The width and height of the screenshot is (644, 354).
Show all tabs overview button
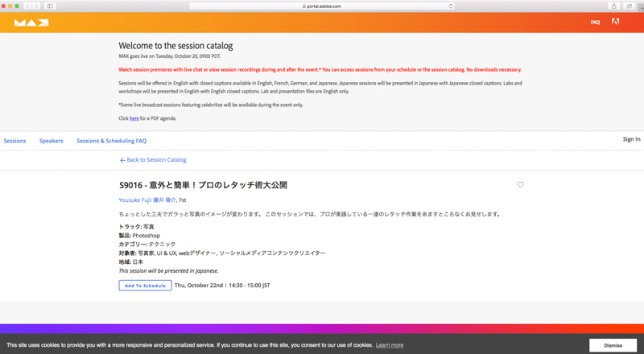click(629, 6)
